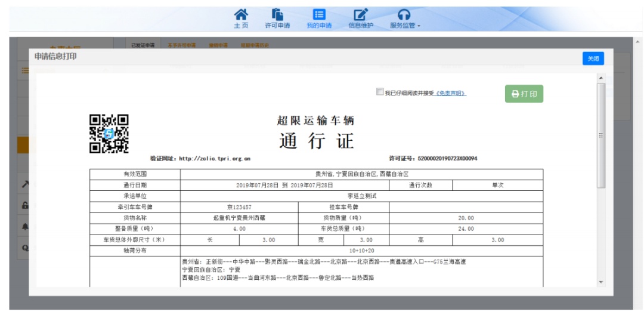Click the dialog scrollbar up arrow
The image size is (644, 318).
tap(600, 78)
